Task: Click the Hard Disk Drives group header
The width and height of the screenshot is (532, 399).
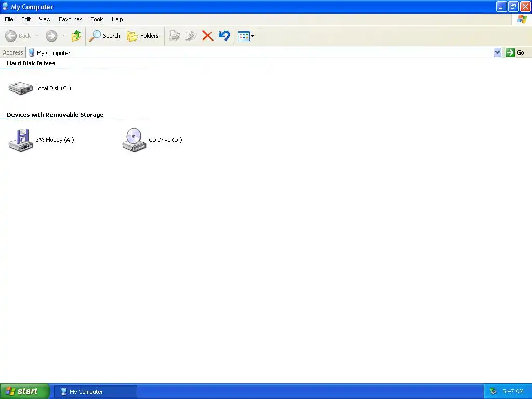Action: point(31,63)
